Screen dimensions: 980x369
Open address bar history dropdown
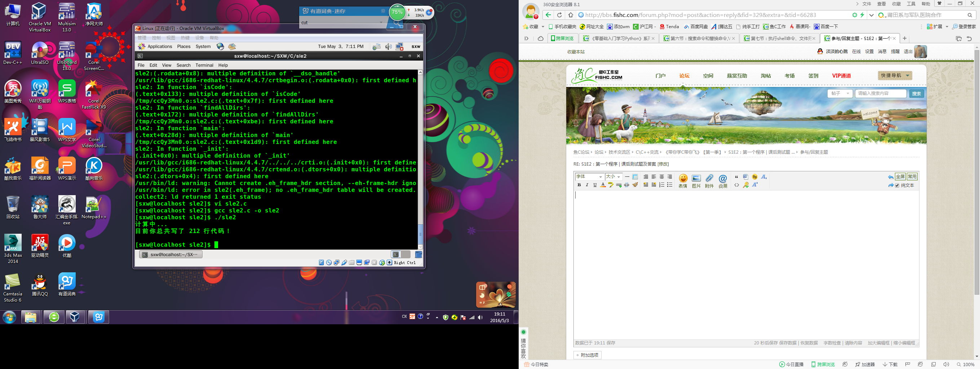pos(871,15)
